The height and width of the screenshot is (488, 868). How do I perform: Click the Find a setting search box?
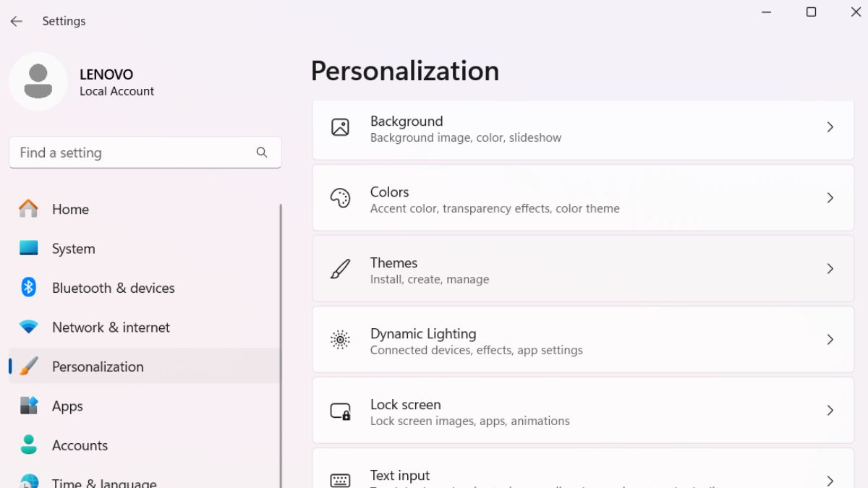point(145,153)
